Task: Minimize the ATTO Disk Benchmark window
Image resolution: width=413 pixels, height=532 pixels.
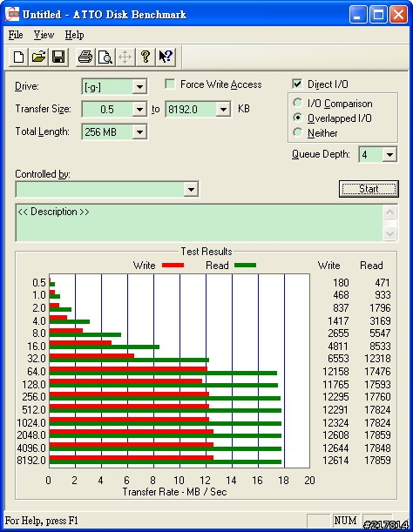Action: 357,15
